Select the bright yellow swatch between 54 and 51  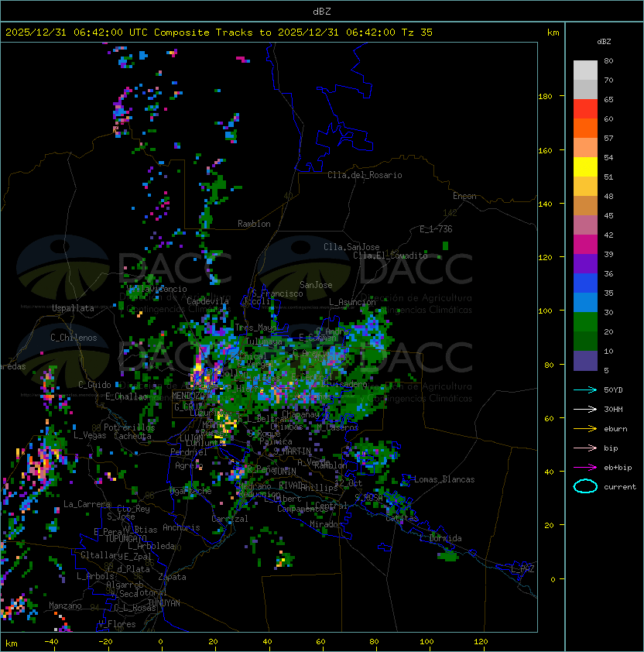(x=585, y=166)
